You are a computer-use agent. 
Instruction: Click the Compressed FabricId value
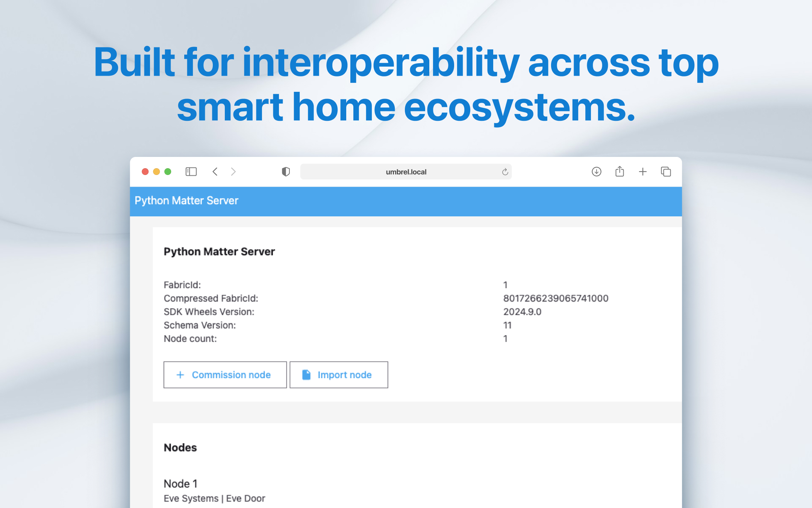tap(556, 298)
